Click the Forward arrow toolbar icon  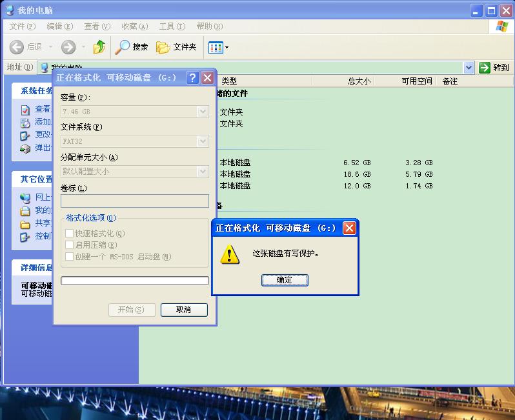point(68,47)
